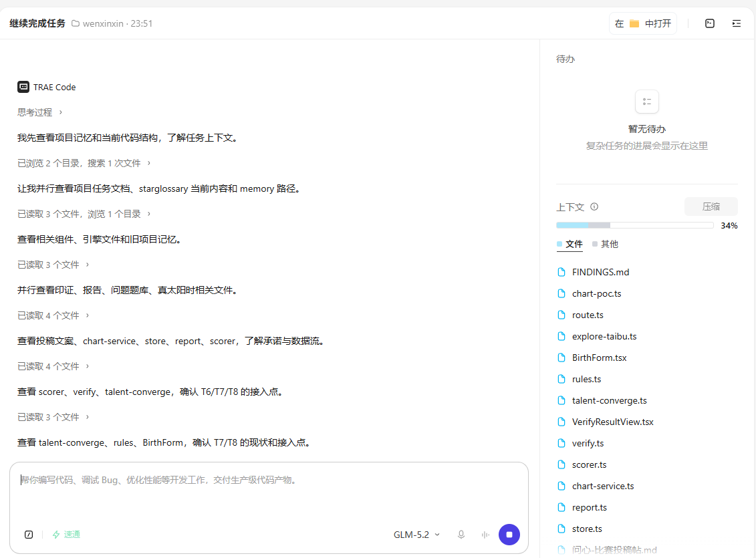
Task: Open BirthForm.tsx in file list
Action: 600,358
